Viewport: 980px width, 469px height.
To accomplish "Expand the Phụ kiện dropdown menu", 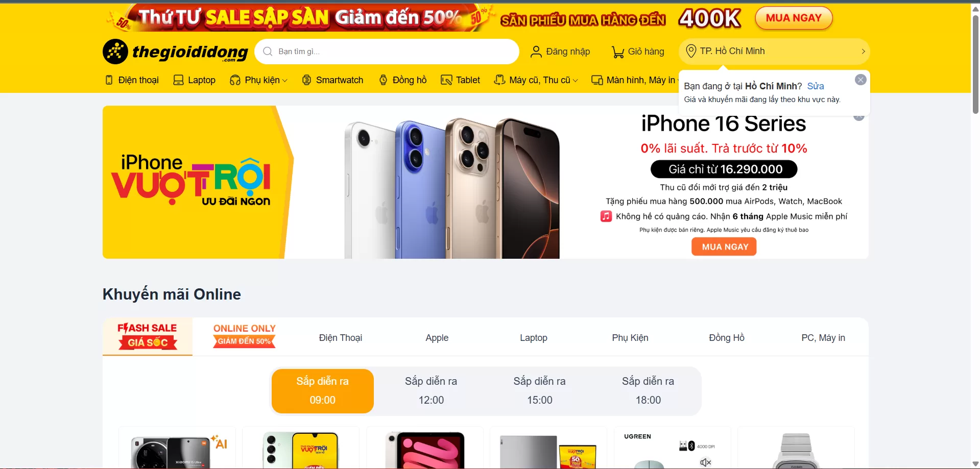I will coord(284,81).
